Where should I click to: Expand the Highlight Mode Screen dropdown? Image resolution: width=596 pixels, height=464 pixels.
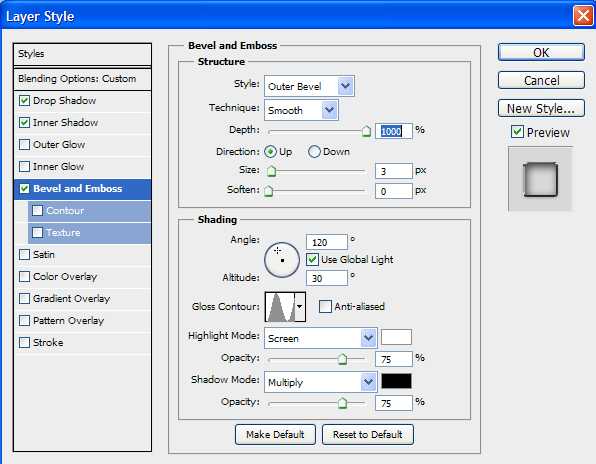(x=321, y=338)
